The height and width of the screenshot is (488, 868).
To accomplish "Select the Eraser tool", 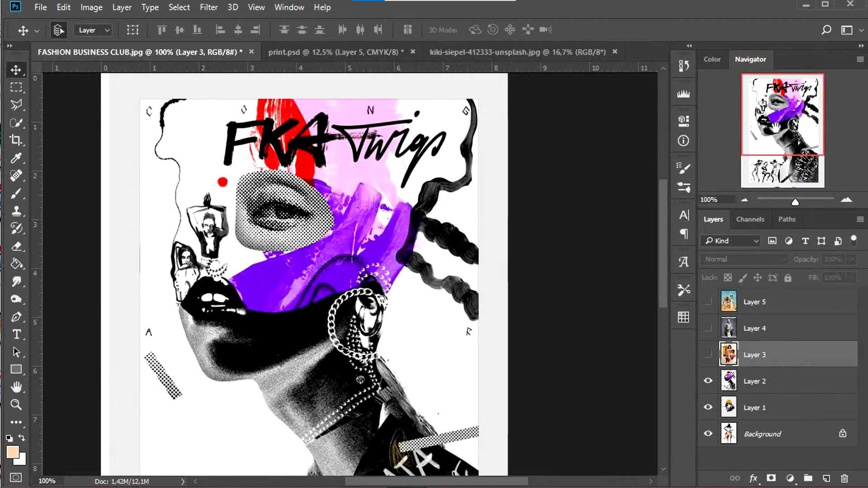I will click(16, 246).
